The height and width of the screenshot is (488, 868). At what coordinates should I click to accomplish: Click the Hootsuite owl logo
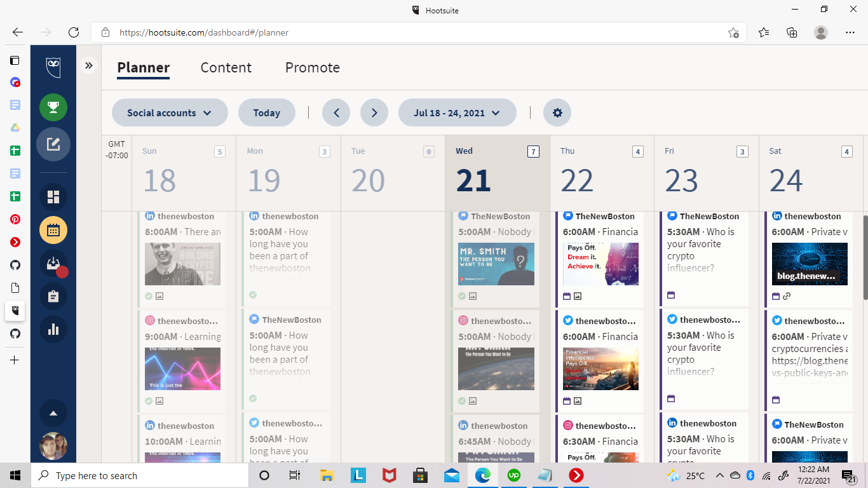coord(53,67)
